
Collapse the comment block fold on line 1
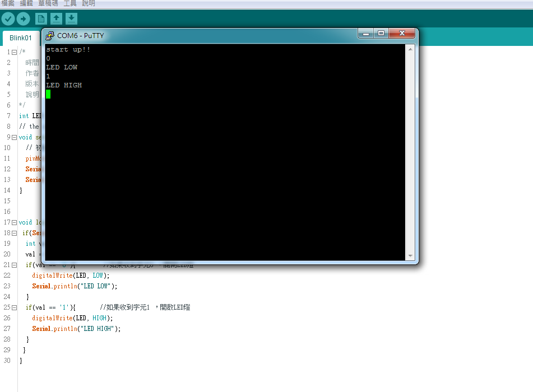(13, 51)
